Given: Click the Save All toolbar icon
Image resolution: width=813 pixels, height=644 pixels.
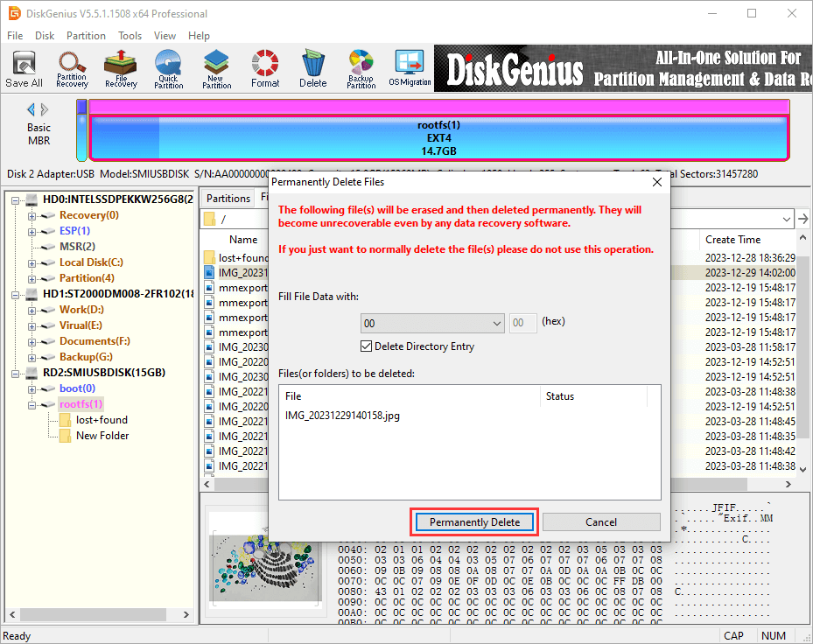Looking at the screenshot, I should click(24, 69).
